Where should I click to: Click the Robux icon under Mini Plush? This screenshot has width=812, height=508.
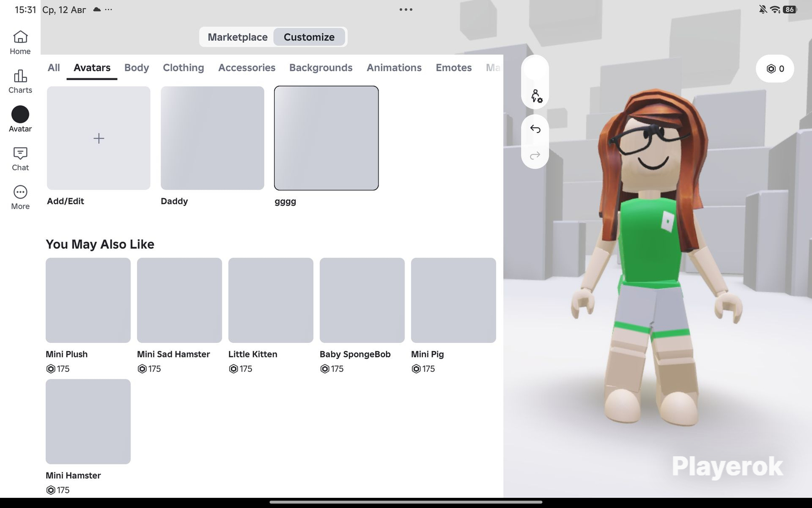(51, 369)
